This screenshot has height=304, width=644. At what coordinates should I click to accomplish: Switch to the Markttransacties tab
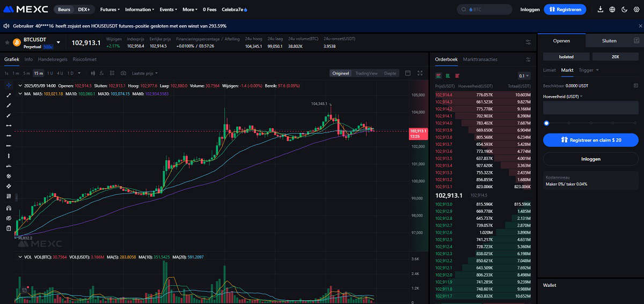click(x=480, y=60)
